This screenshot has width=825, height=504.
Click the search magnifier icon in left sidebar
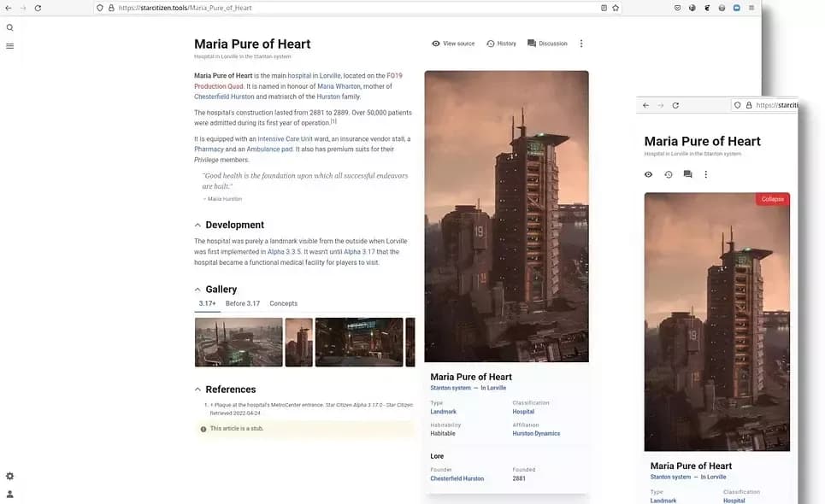point(9,26)
